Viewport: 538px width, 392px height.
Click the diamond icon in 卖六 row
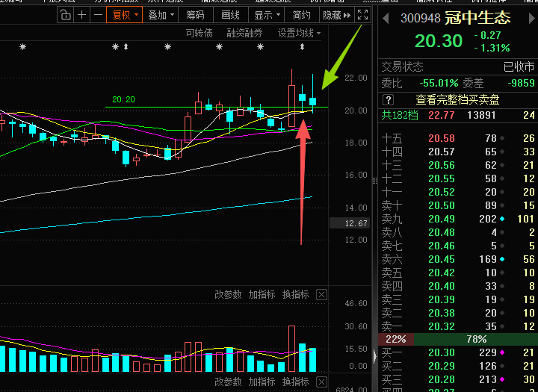point(502,259)
